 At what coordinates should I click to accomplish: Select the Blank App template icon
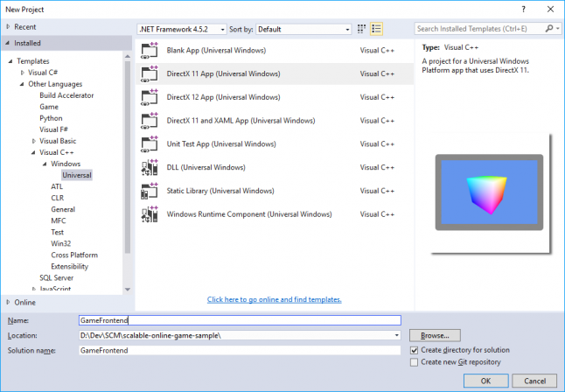pyautogui.click(x=149, y=51)
